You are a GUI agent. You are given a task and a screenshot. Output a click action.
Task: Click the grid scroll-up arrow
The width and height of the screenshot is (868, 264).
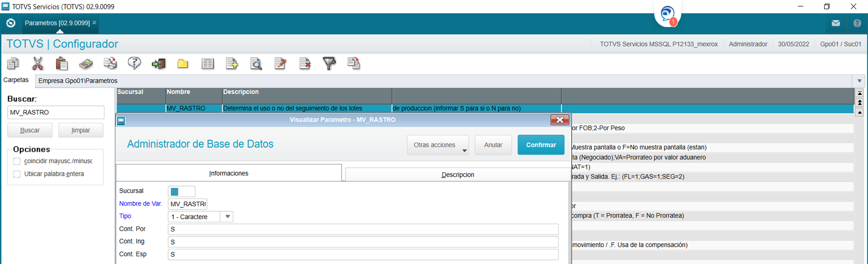pyautogui.click(x=860, y=112)
